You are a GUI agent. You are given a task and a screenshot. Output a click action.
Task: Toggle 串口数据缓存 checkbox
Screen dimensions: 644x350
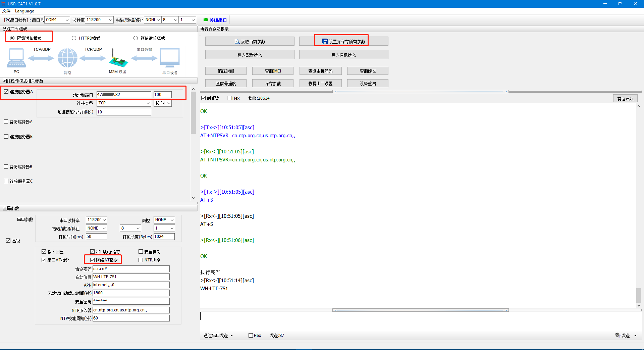(93, 252)
